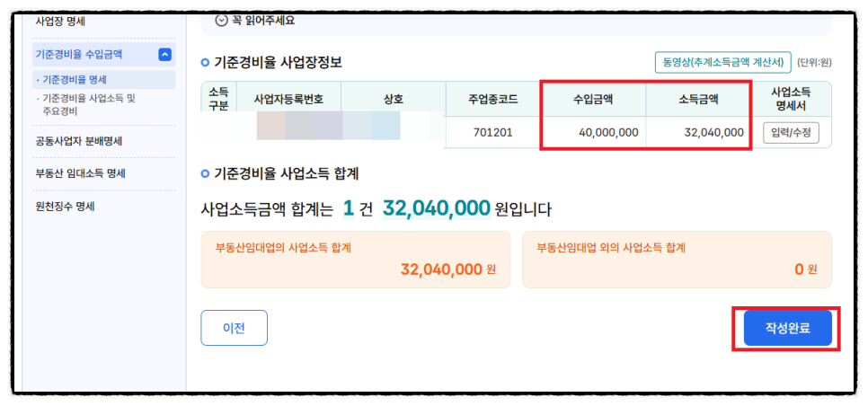Expand the 꼭 읽어주세요 circled arrow icon
The height and width of the screenshot is (406, 868).
(x=221, y=21)
